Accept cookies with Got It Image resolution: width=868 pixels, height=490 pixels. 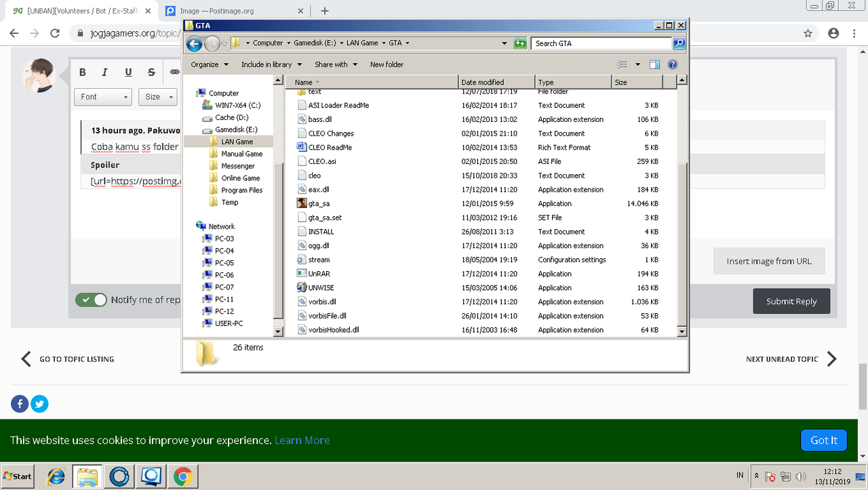pos(824,440)
